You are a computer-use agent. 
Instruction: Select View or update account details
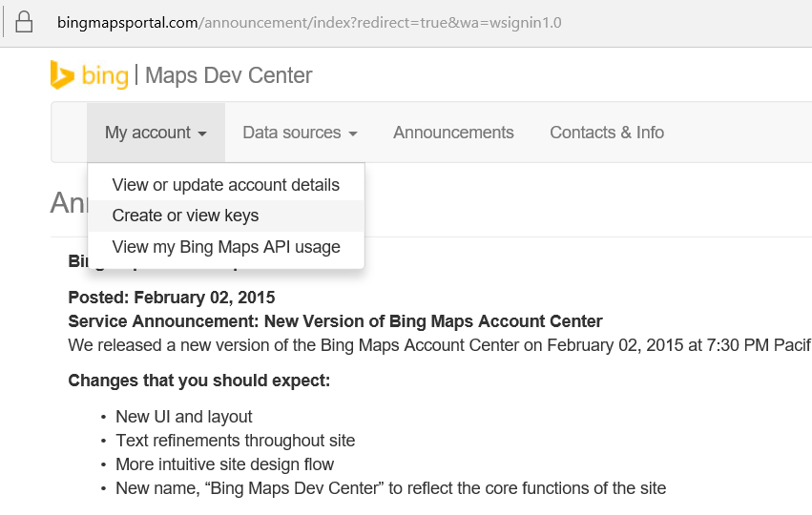click(226, 185)
